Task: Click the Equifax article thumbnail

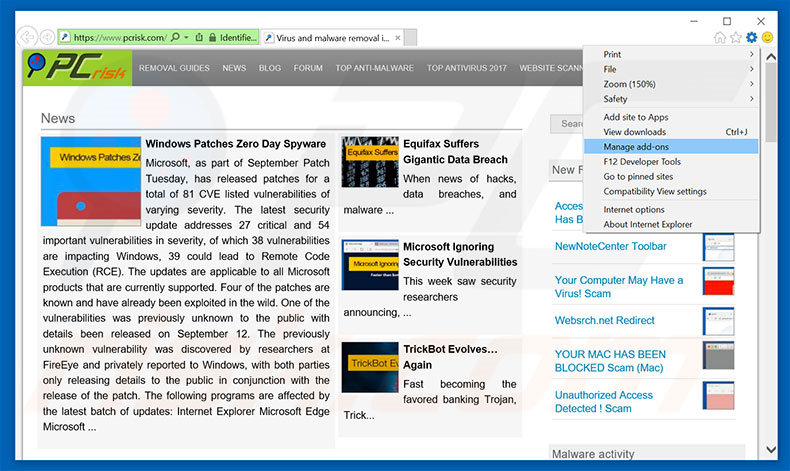Action: click(x=370, y=162)
